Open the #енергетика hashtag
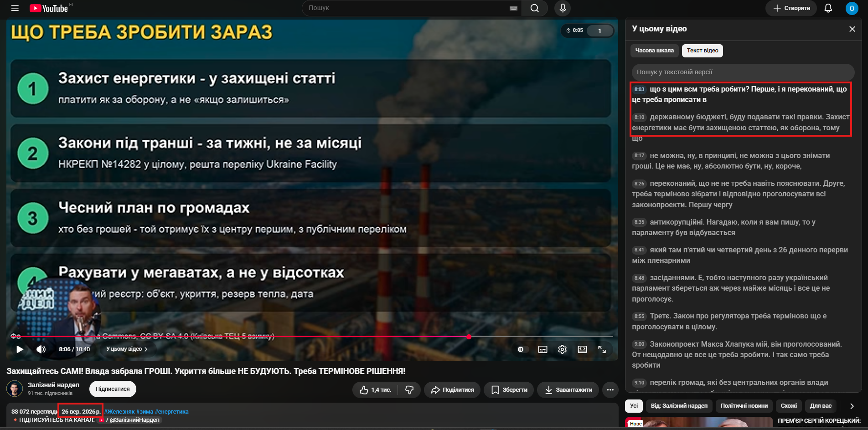 [x=171, y=412]
